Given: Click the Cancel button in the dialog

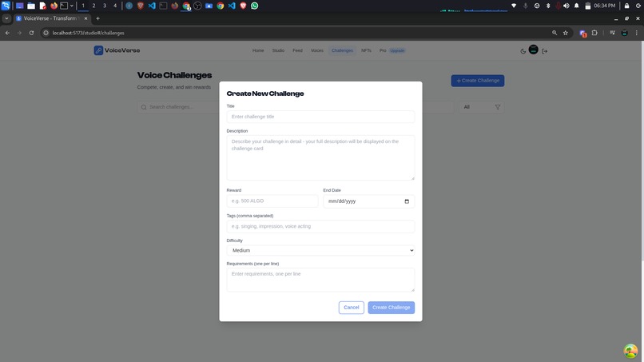Looking at the screenshot, I should [351, 308].
